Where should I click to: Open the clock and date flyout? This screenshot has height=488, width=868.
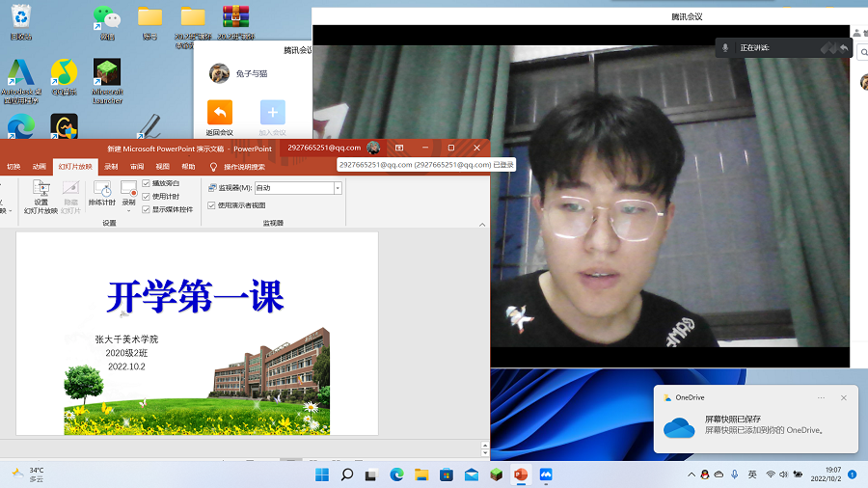pyautogui.click(x=826, y=474)
